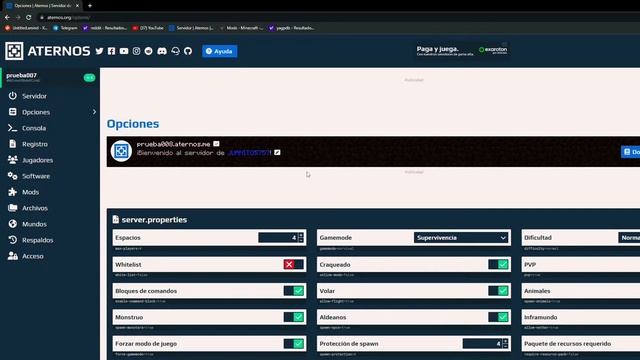Click the Acceso users icon
This screenshot has height=360, width=640.
pos(13,256)
